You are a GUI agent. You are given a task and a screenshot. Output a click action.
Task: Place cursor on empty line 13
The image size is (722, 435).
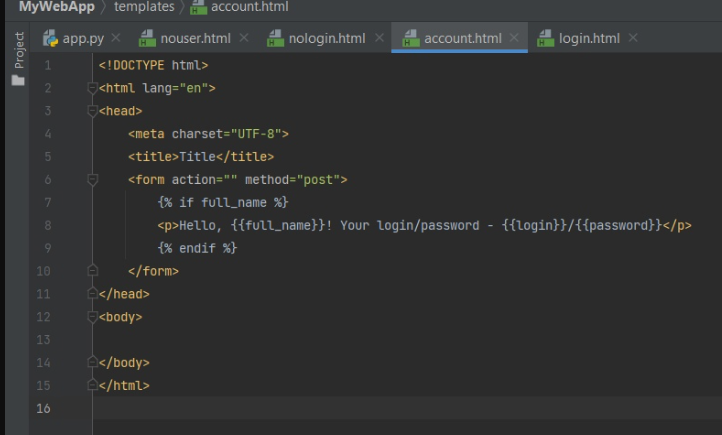point(407,340)
